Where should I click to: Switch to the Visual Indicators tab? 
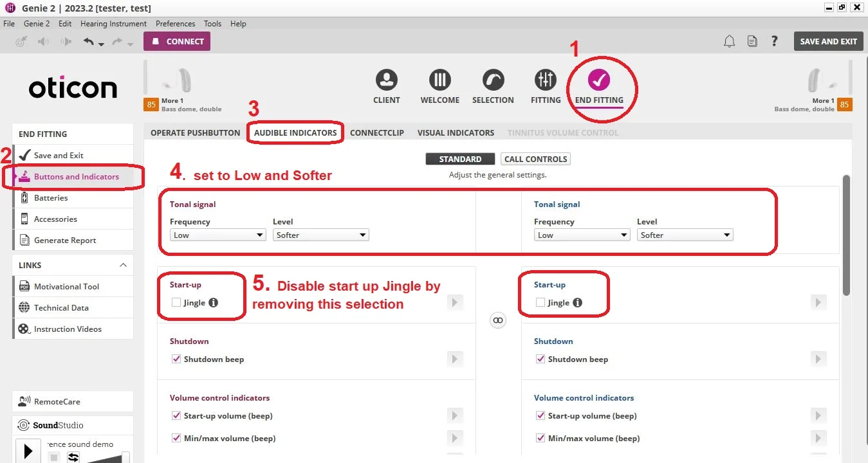point(456,132)
